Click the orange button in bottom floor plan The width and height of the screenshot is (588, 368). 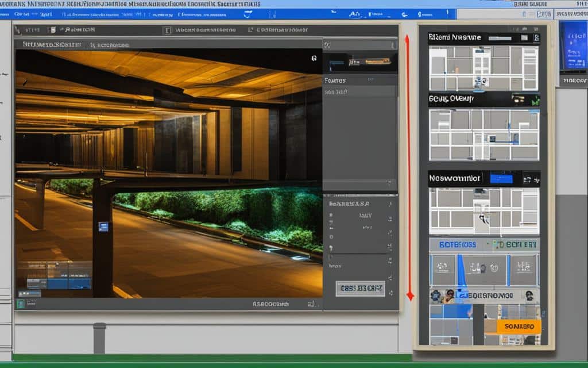(518, 326)
